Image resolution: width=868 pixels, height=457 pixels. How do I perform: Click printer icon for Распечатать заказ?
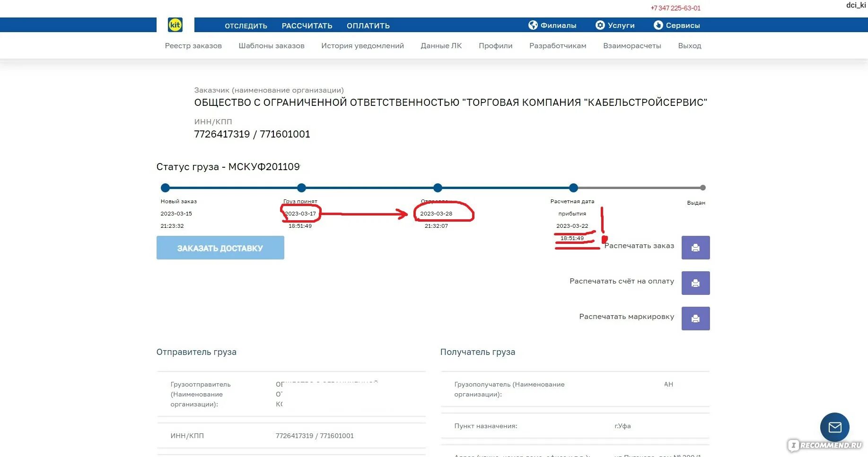tap(695, 248)
